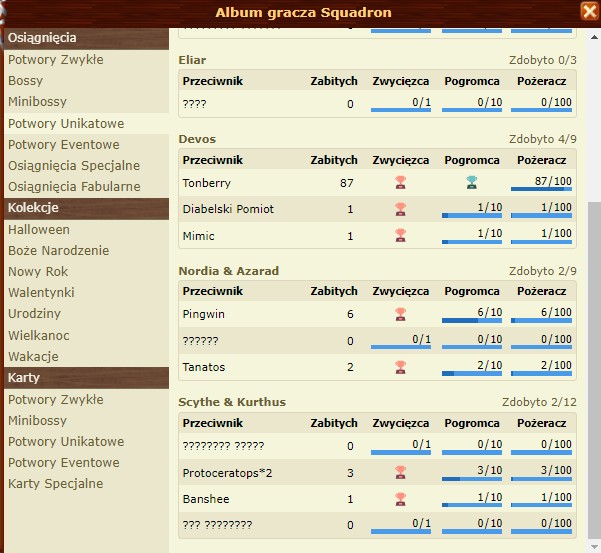Click Tonberry's red Zwycięzca trophy icon
601x553 pixels.
point(400,182)
